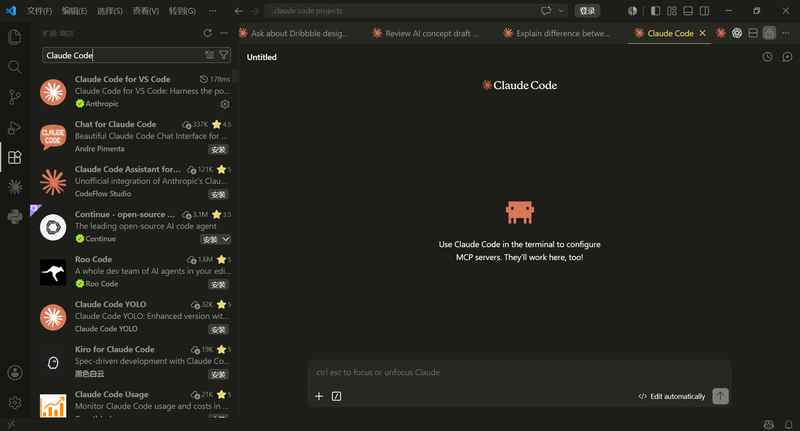Install Claude Code YOLO extension

coord(218,329)
